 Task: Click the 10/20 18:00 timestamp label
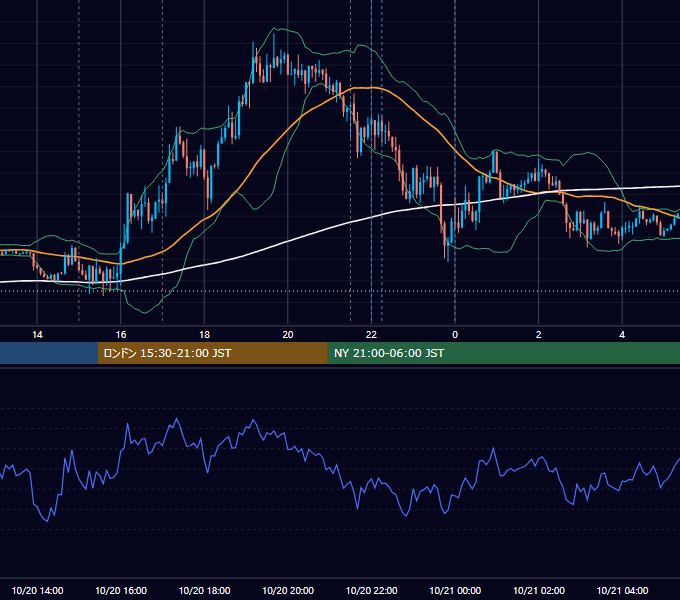[204, 590]
